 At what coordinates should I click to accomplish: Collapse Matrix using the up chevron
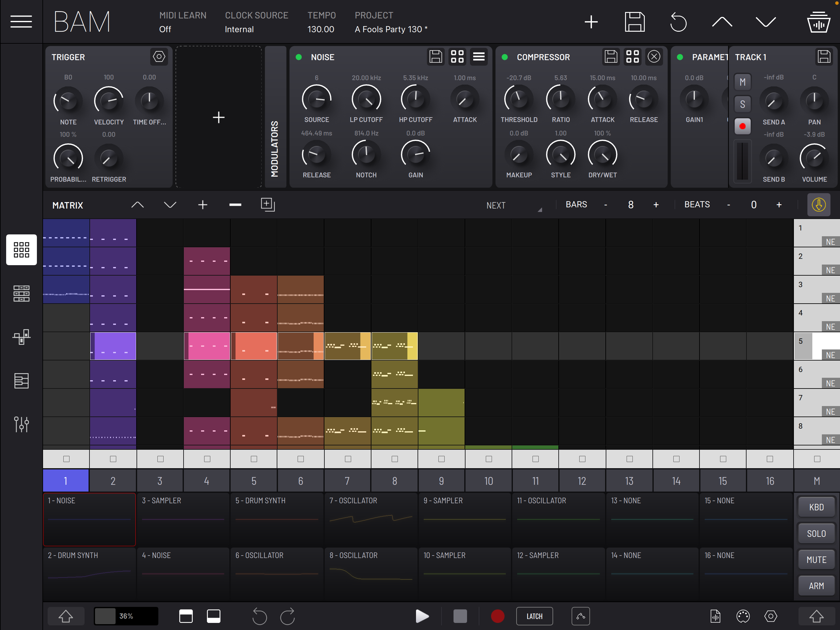pyautogui.click(x=137, y=205)
